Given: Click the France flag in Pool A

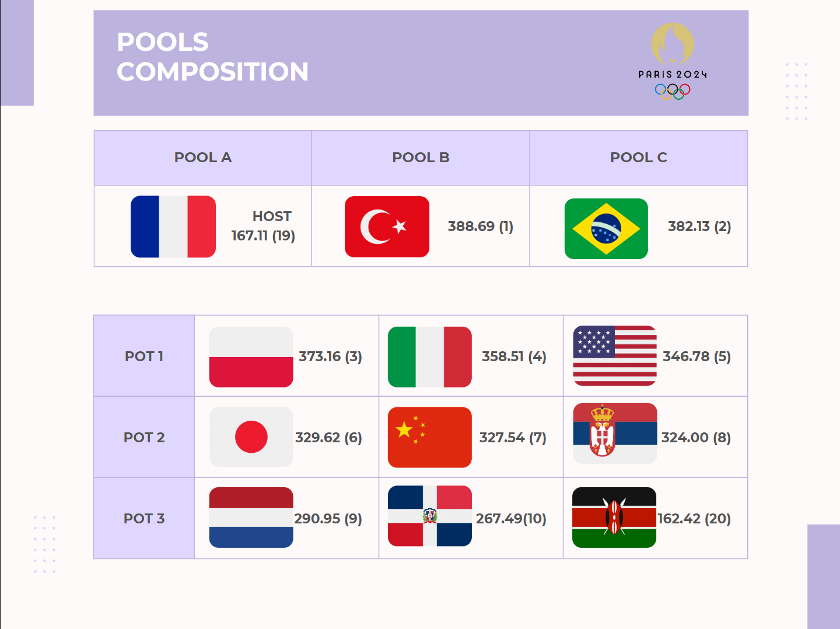Looking at the screenshot, I should tap(173, 226).
